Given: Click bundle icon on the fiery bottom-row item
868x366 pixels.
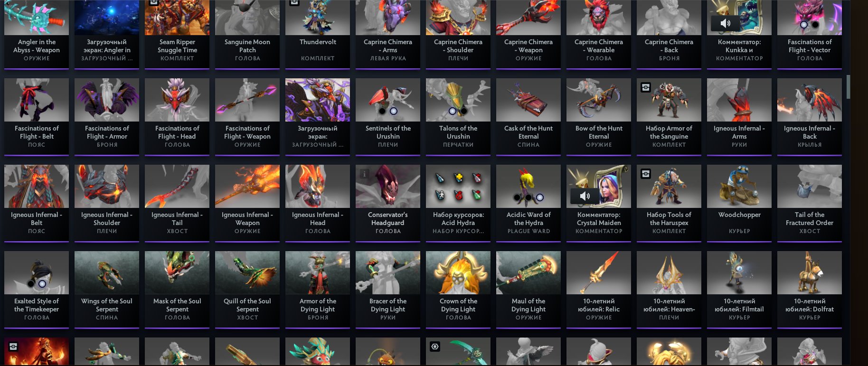Looking at the screenshot, I should [x=13, y=347].
